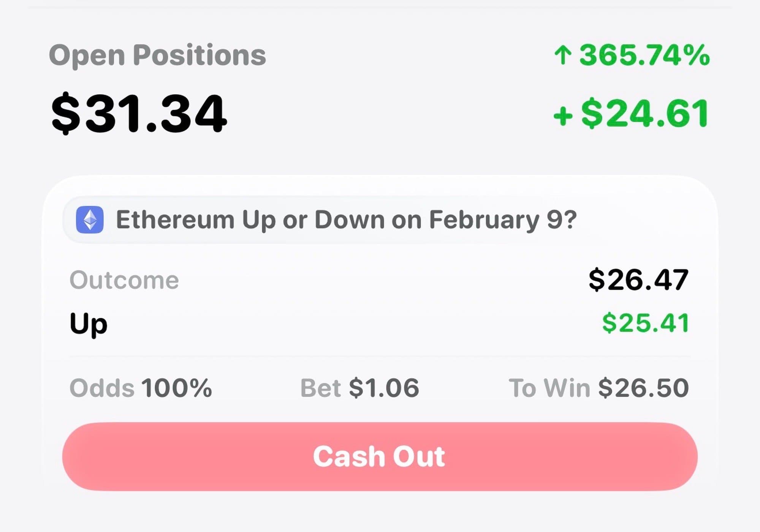Click the 100% odds value
760x532 pixels.
tap(176, 388)
